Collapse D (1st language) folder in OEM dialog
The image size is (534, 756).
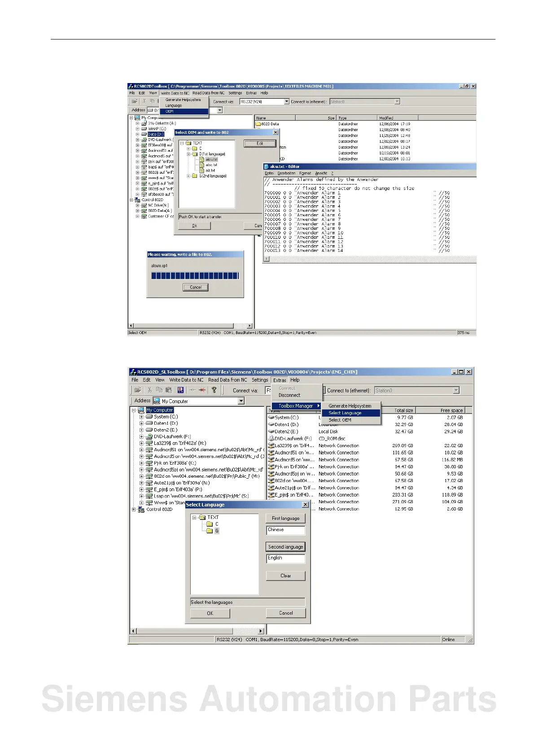click(x=188, y=154)
